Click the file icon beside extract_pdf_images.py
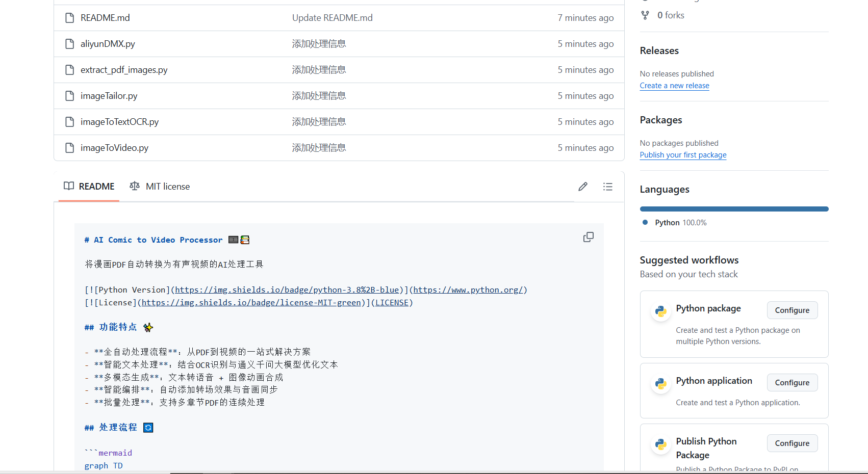Screen dimensions: 868x474 click(x=70, y=70)
